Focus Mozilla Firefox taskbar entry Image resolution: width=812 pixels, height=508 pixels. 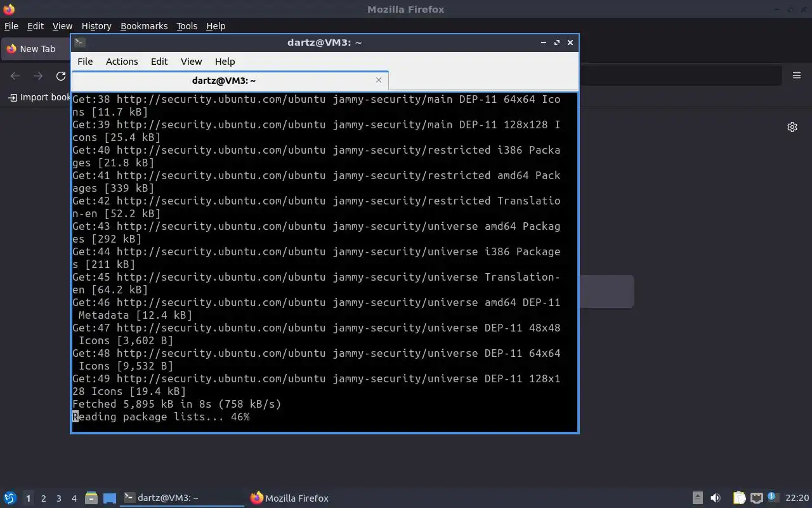(290, 498)
